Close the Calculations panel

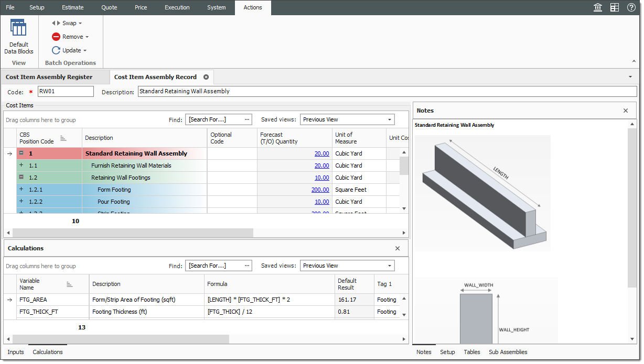[397, 248]
